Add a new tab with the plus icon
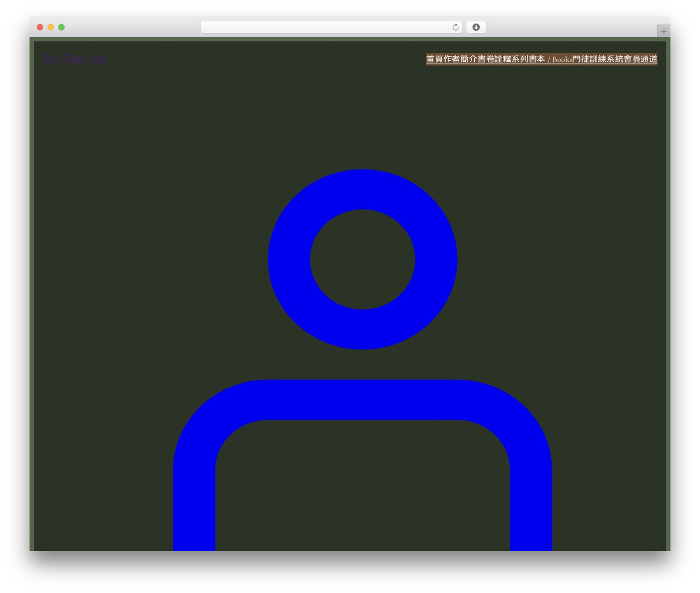This screenshot has height=593, width=700. click(x=663, y=31)
